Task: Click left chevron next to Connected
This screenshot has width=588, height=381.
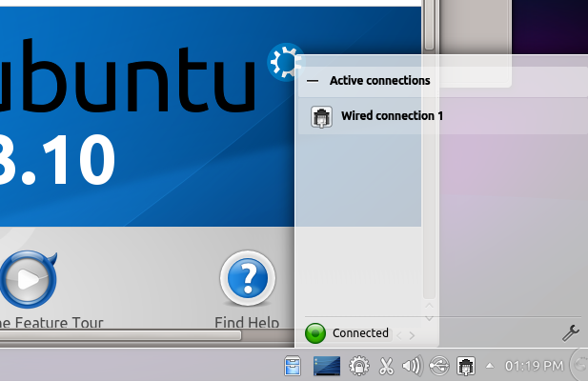Action: [399, 335]
